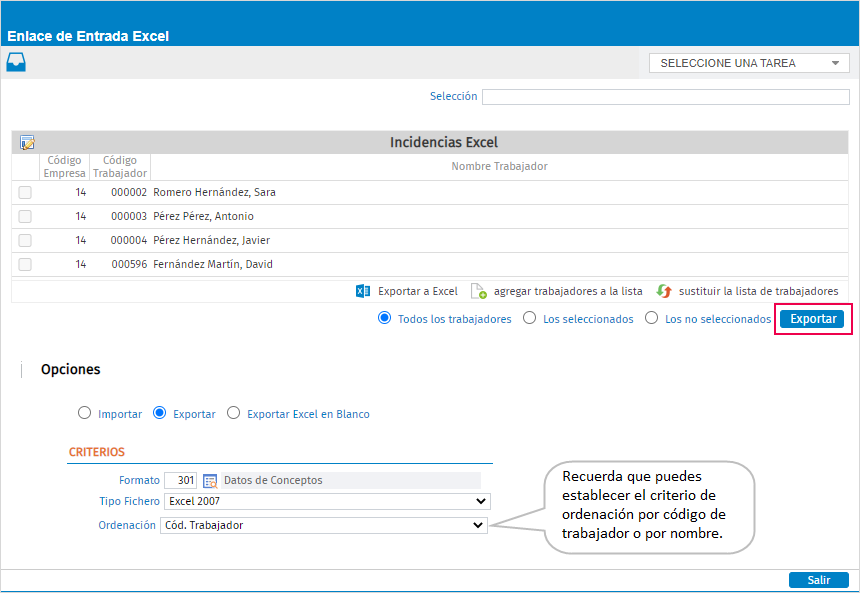Click the CRITERIOS section heading
The width and height of the screenshot is (860, 593).
click(x=97, y=452)
